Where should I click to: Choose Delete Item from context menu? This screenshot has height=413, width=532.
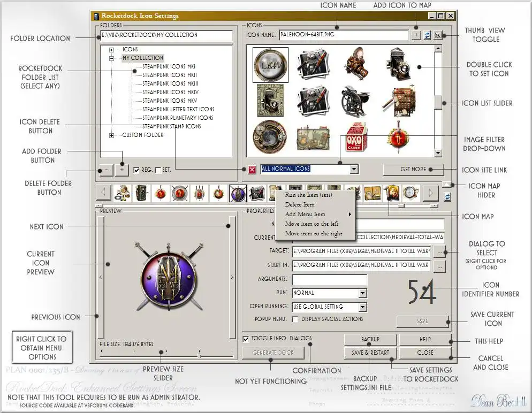coord(315,204)
